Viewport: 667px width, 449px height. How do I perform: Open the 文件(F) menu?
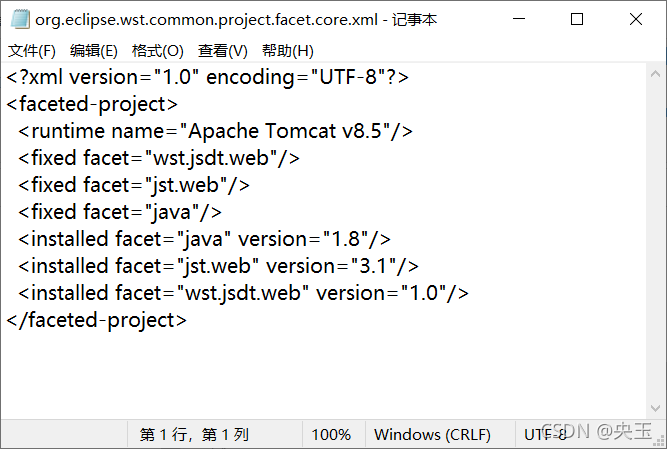pos(32,51)
